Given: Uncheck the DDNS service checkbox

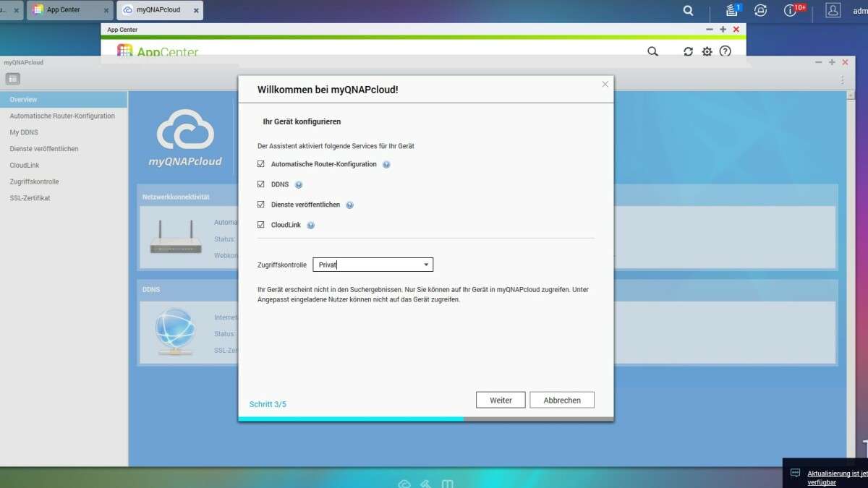Looking at the screenshot, I should point(261,184).
